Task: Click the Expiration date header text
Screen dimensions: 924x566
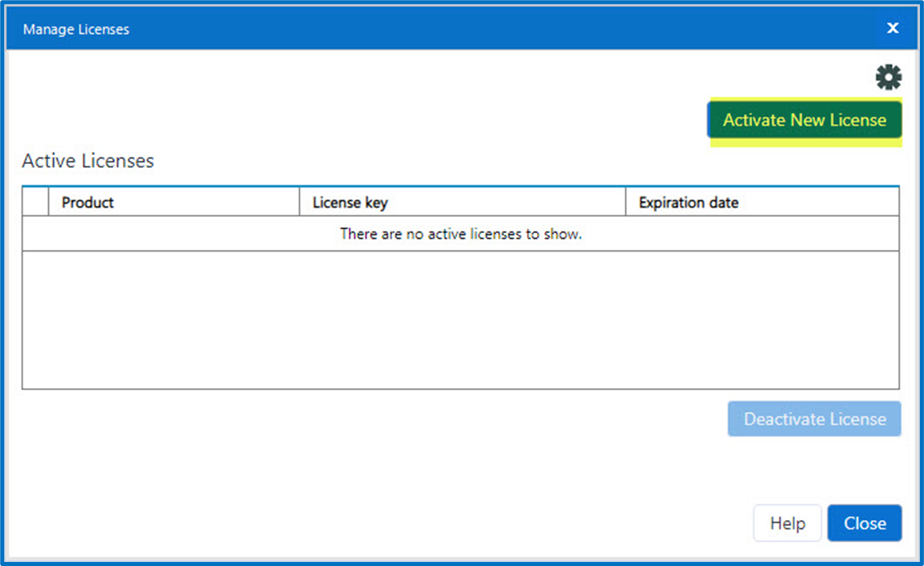Action: point(688,202)
